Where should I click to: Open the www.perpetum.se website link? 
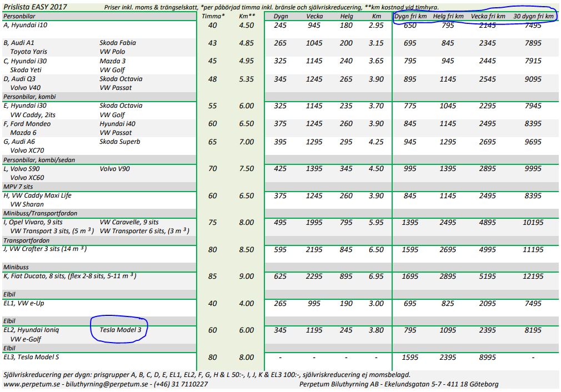pyautogui.click(x=32, y=384)
